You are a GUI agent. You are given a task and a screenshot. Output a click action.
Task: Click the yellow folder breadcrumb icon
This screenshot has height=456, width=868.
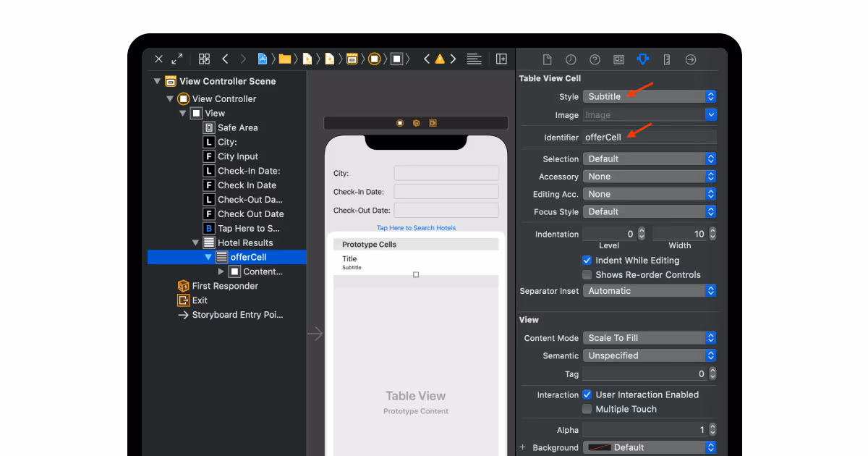[284, 59]
